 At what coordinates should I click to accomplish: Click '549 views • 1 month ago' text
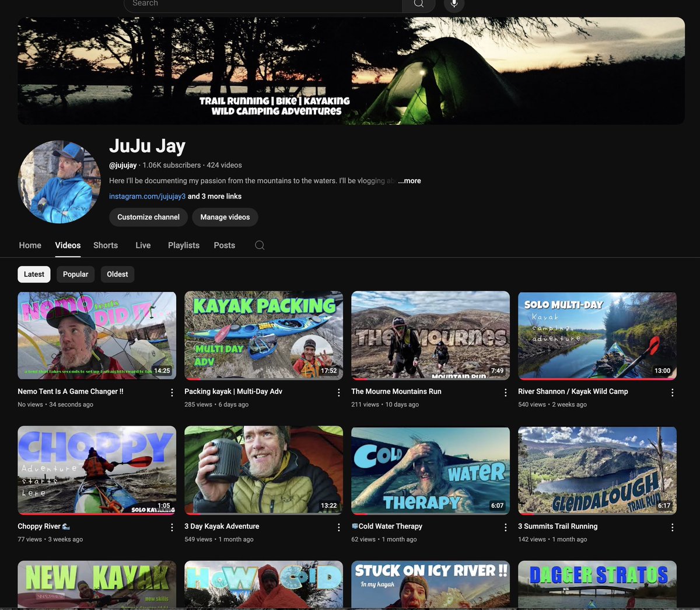pos(219,539)
